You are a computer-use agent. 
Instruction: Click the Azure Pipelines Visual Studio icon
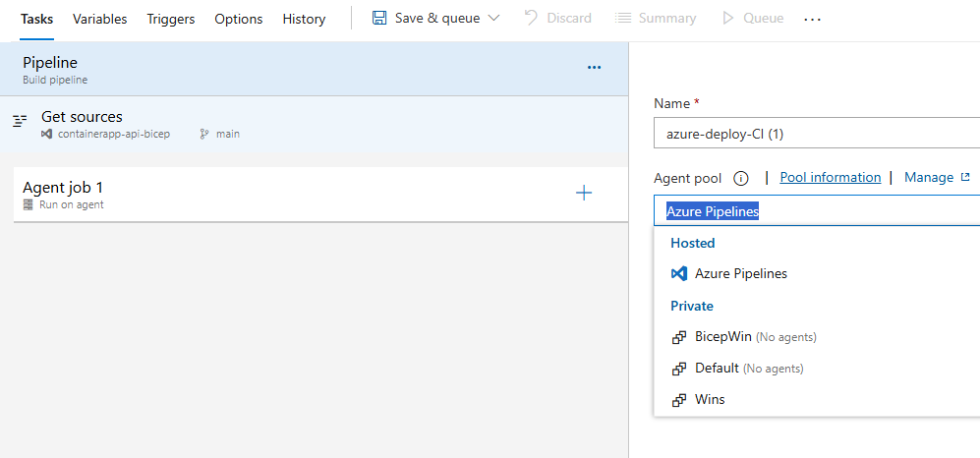click(679, 273)
